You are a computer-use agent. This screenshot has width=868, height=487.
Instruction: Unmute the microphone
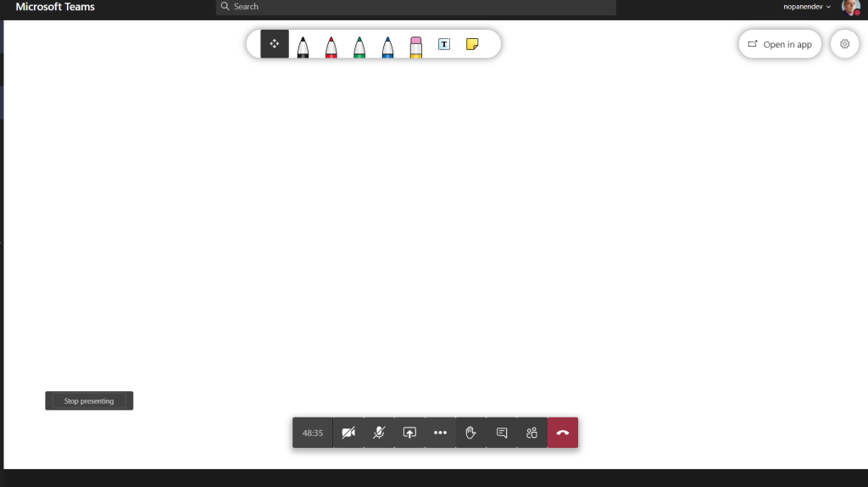tap(379, 433)
